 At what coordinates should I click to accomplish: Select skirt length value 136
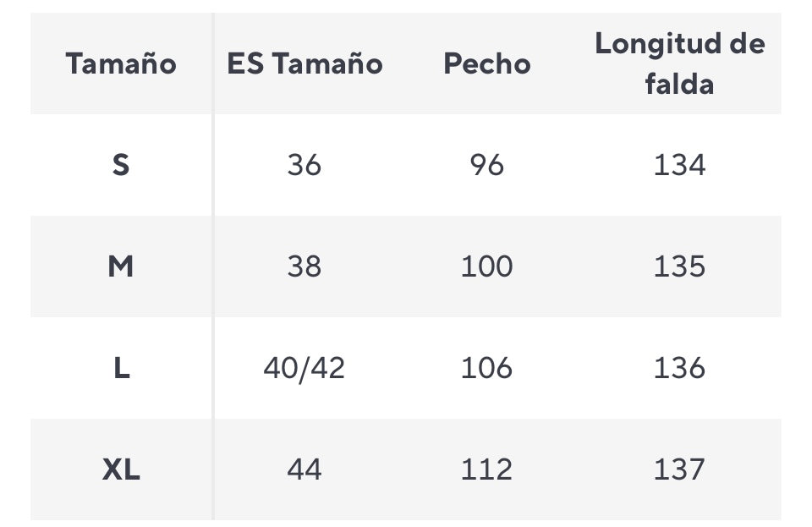(x=679, y=368)
